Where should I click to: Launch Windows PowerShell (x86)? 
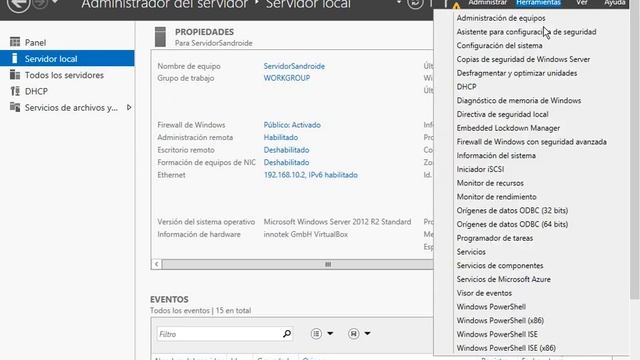[500, 320]
